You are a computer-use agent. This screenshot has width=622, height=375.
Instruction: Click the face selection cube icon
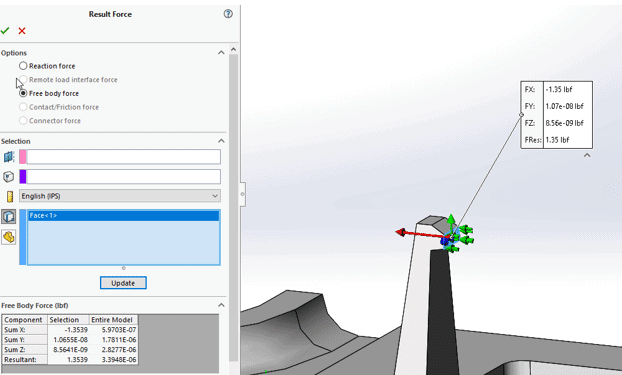tap(9, 217)
